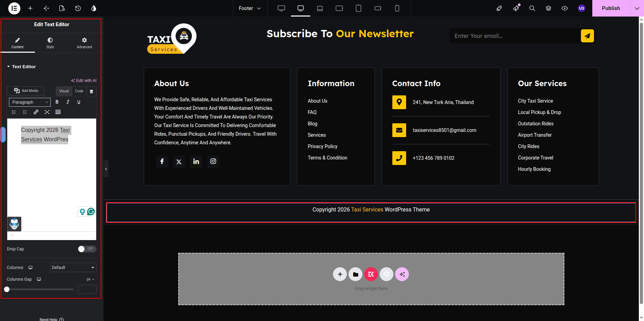Change the Columns Gap px unit

(x=91, y=279)
